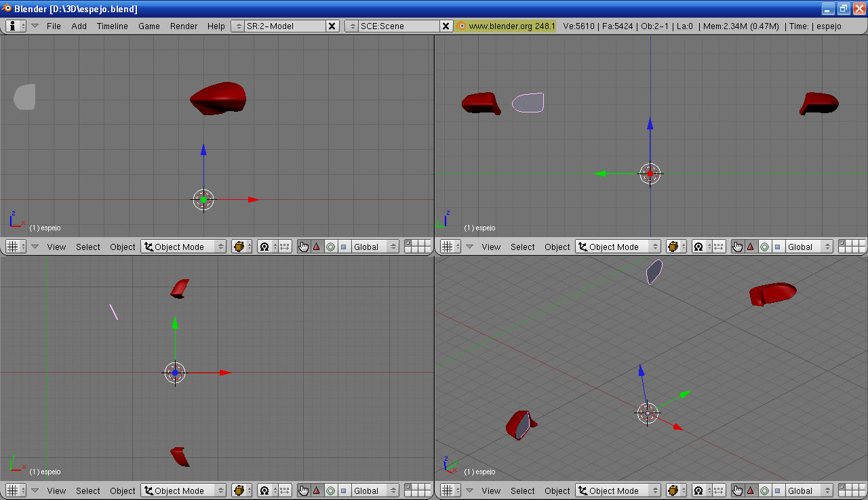
Task: Select scale manipulator square in perspective view header
Action: pos(777,491)
